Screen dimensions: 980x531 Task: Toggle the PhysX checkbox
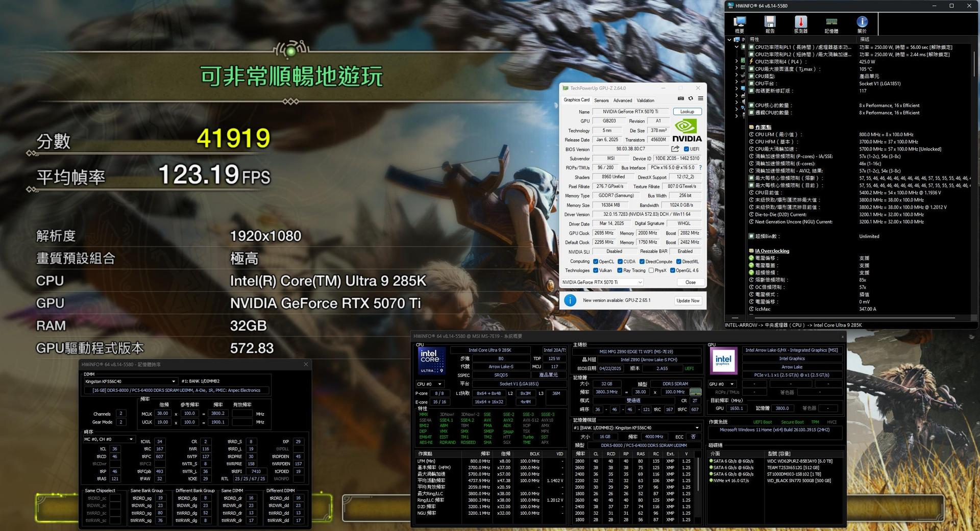(x=651, y=271)
